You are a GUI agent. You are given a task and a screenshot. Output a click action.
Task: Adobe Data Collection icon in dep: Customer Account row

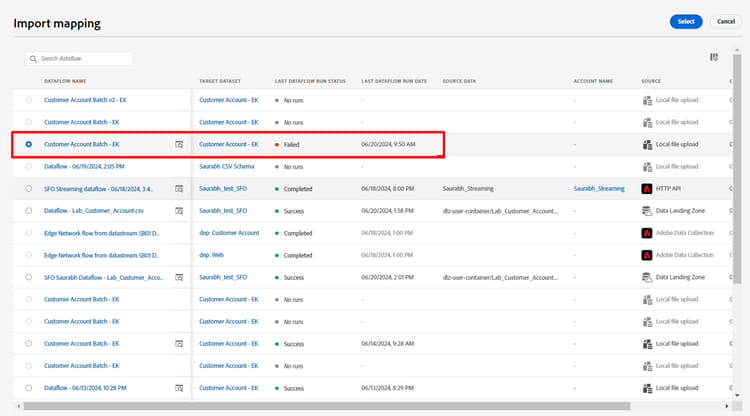[x=647, y=233]
